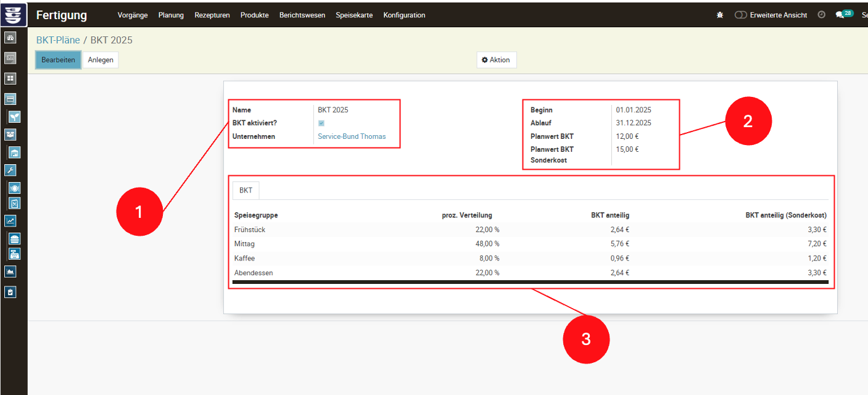
Task: Click the app logo at top left
Action: tap(14, 14)
